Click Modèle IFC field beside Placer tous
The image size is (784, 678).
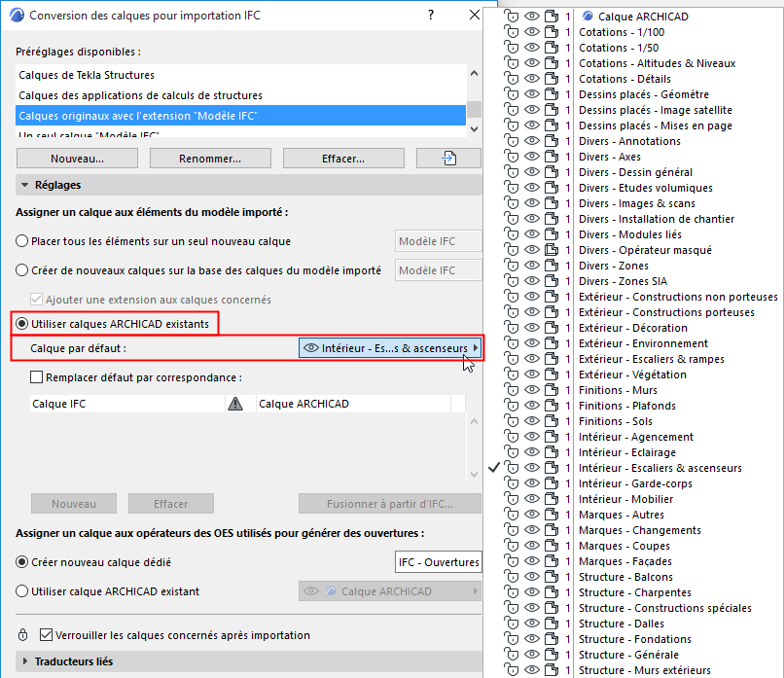click(439, 241)
